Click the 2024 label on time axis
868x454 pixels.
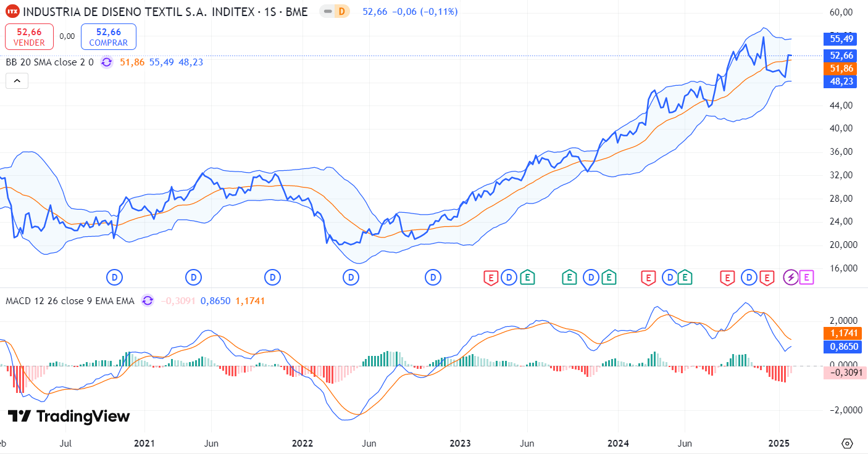[x=618, y=444]
